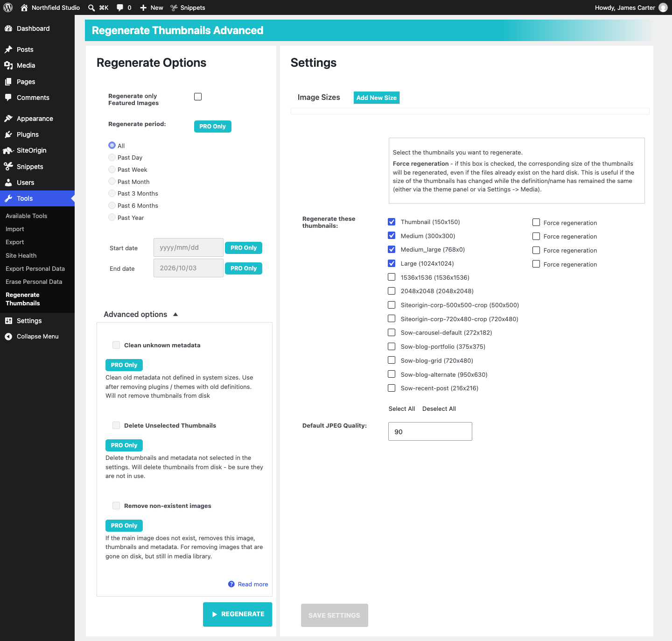Screen dimensions: 672x641
Task: Enable Force regeneration for Medium (300x300)
Action: (x=536, y=236)
